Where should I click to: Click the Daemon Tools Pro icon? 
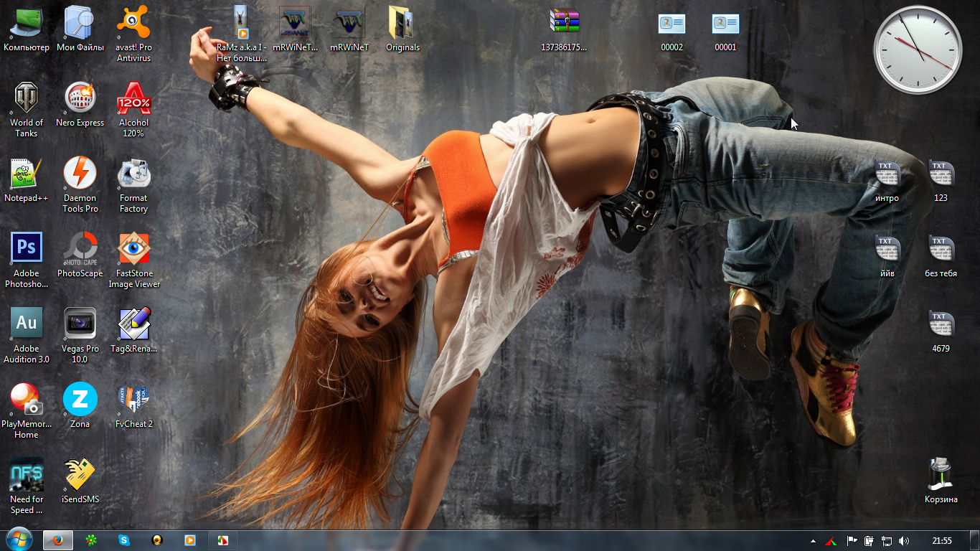pos(80,174)
